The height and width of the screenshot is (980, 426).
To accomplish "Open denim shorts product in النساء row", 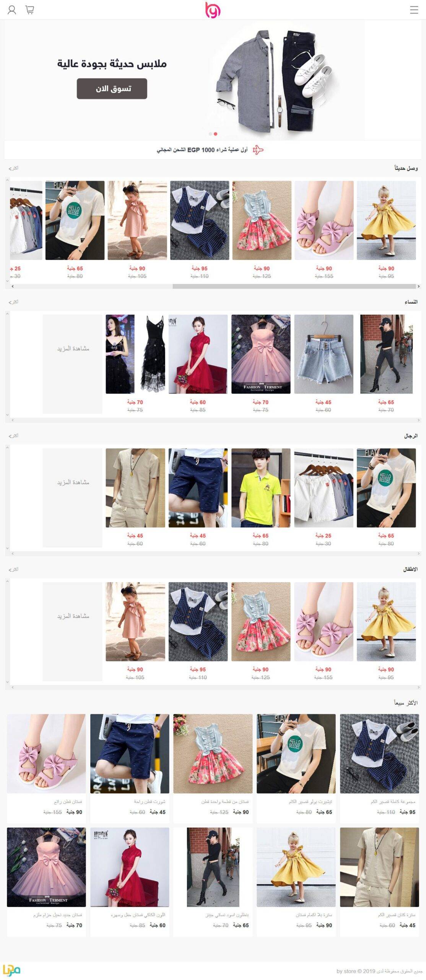I will click(x=324, y=354).
